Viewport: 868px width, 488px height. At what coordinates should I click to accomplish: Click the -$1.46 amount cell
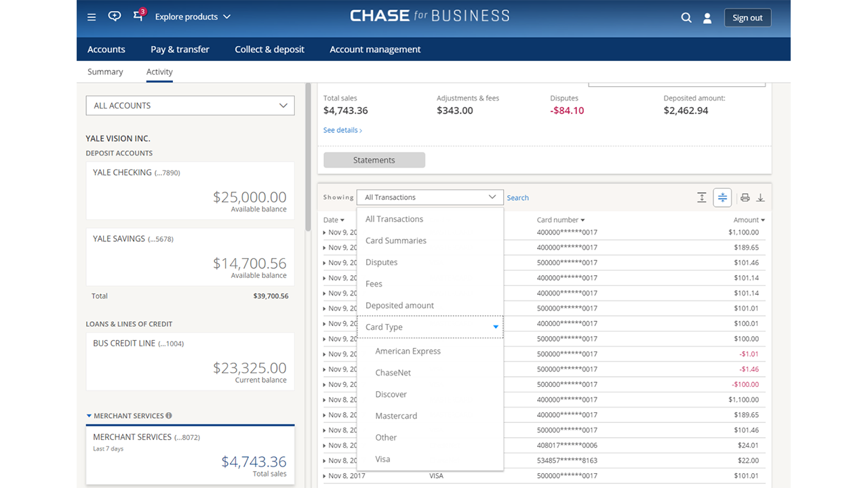pos(749,369)
